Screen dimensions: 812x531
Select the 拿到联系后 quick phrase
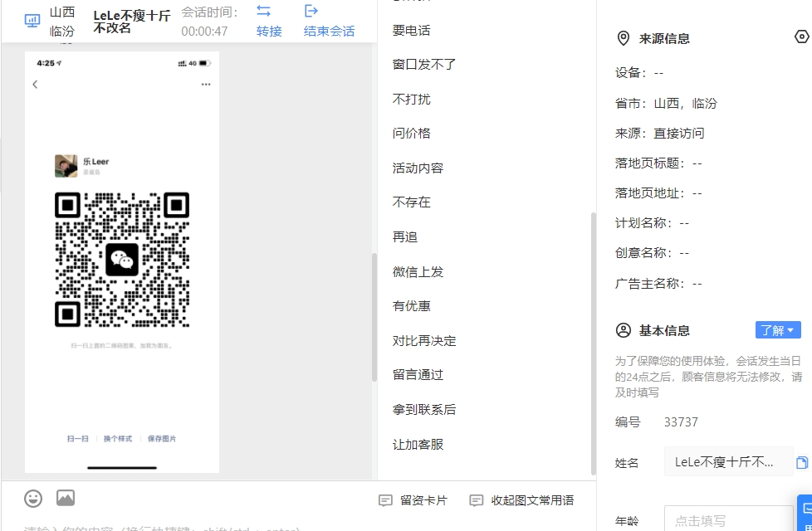(x=424, y=409)
